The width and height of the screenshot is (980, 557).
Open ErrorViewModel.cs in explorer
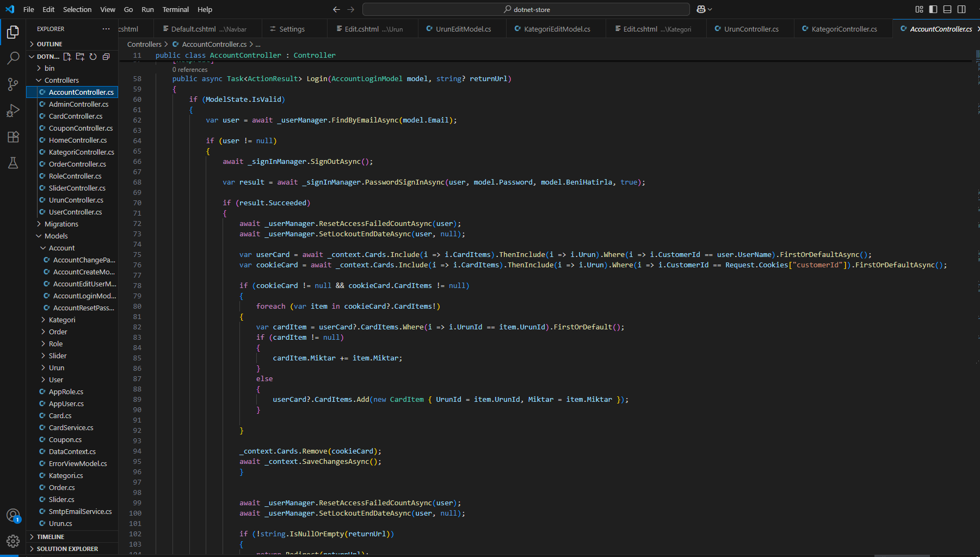click(72, 463)
